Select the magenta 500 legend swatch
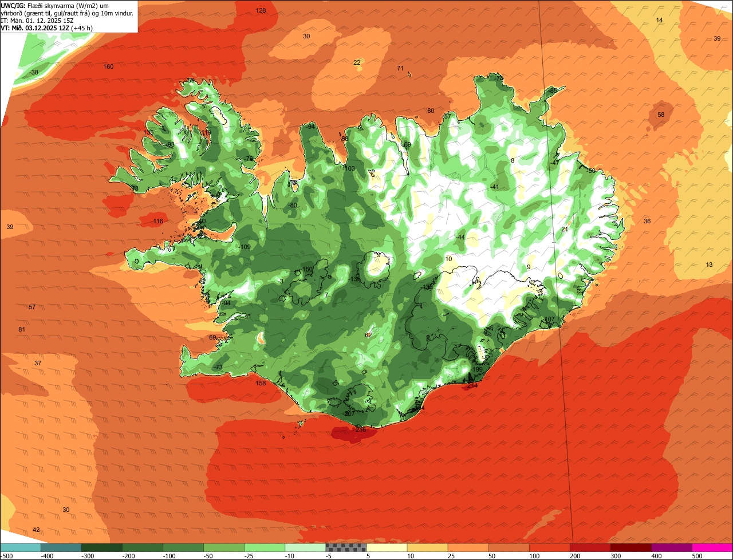The width and height of the screenshot is (733, 560). click(x=712, y=548)
